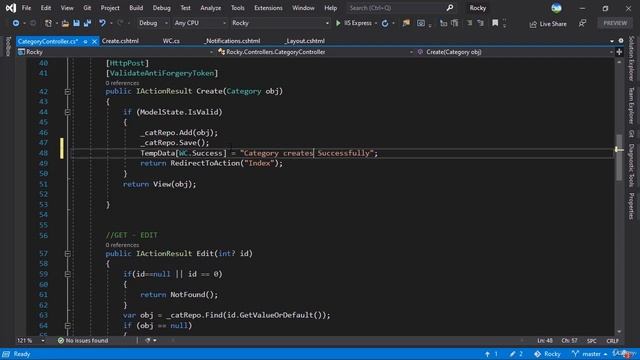Switch to the _Layout.cshtml tab
The image size is (640, 360).
(304, 41)
